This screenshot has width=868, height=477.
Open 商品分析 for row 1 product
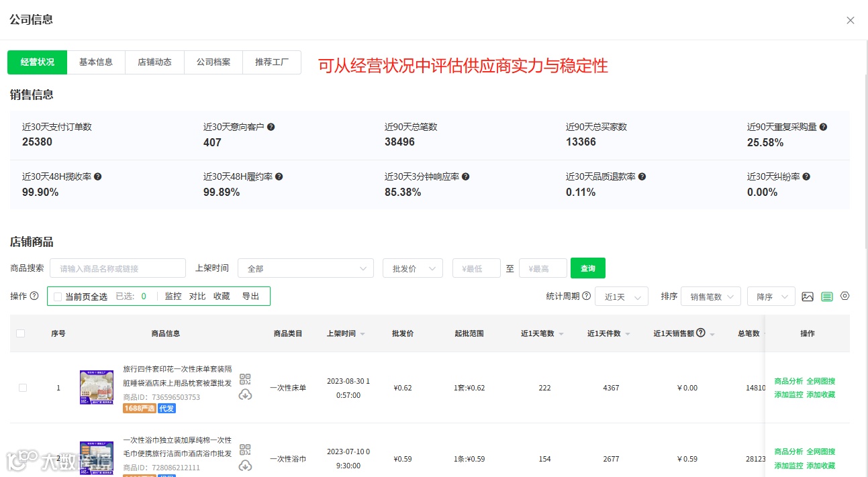(789, 381)
